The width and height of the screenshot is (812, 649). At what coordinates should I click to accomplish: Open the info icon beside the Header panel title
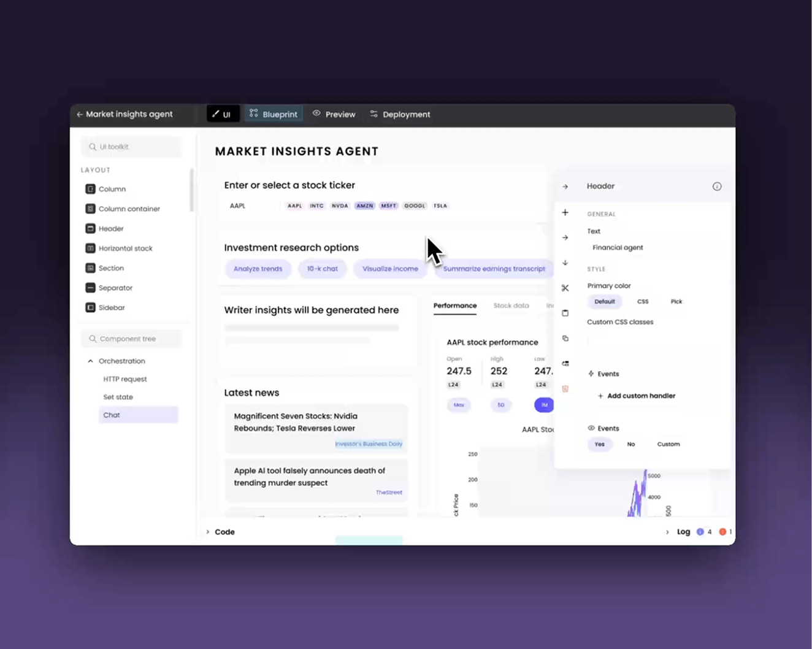[717, 186]
